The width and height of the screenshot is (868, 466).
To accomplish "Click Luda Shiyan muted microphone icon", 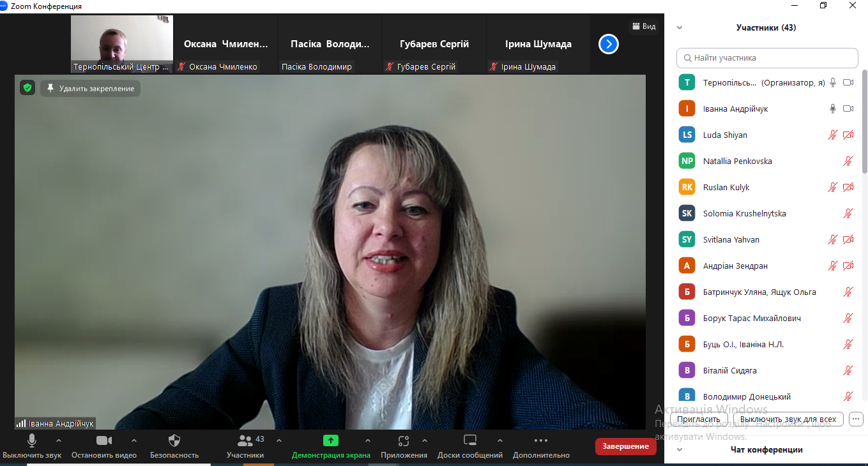I will point(833,135).
